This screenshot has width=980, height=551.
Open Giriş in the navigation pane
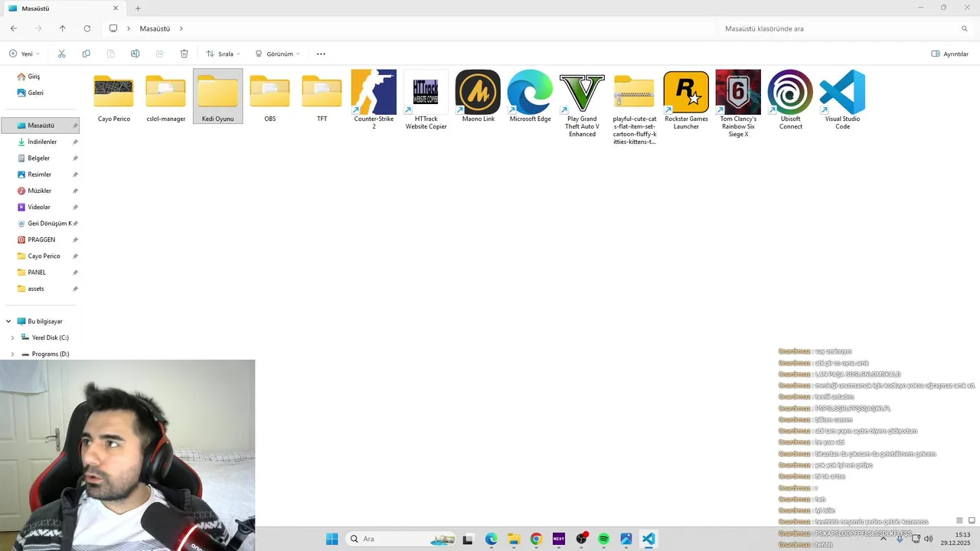click(34, 77)
